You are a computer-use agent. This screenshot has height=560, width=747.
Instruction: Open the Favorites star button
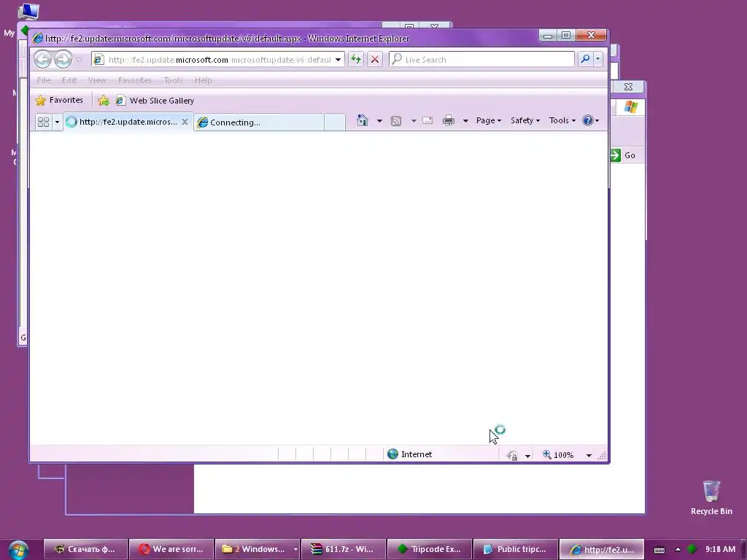[x=60, y=100]
